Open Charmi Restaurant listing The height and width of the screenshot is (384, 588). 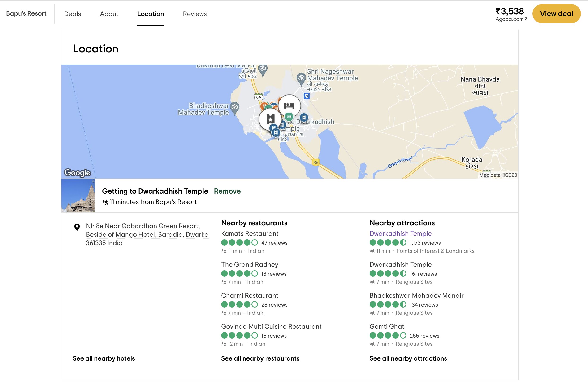[x=250, y=295]
